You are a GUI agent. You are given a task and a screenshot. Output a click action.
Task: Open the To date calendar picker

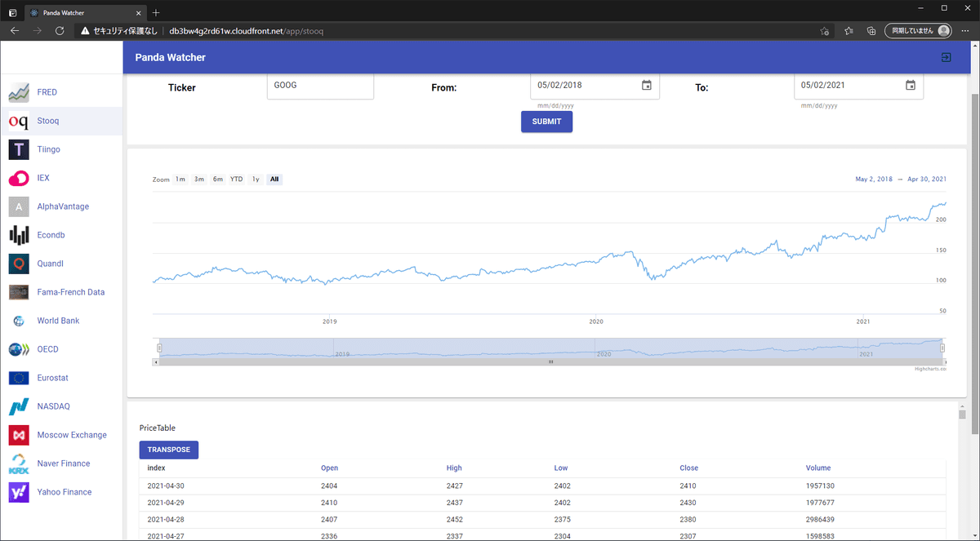tap(910, 86)
